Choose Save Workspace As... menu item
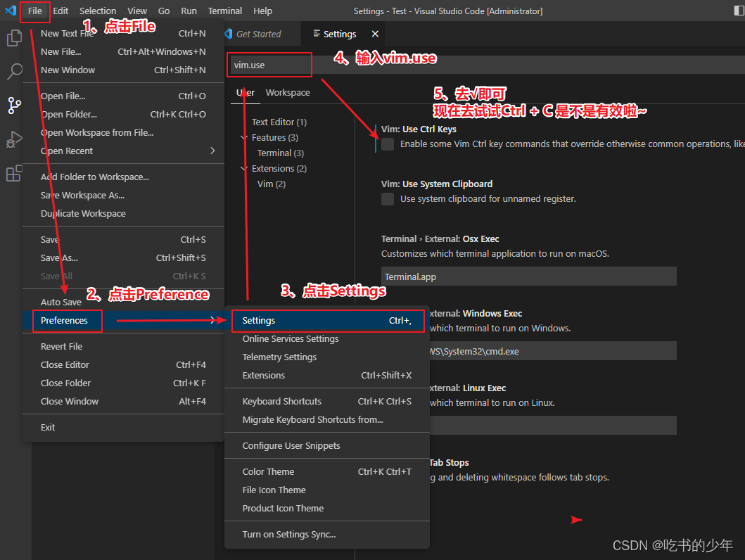Screen dimensions: 745x560 pyautogui.click(x=123, y=195)
